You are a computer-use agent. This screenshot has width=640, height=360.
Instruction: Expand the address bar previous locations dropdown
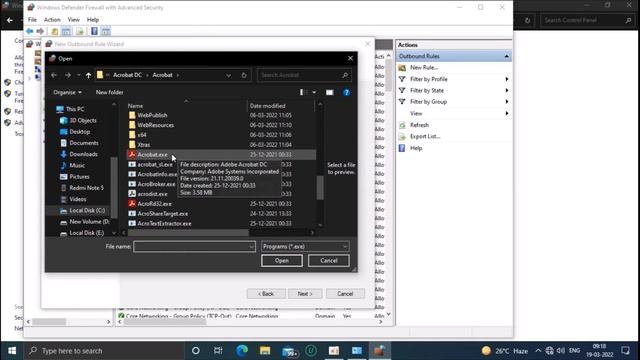coord(229,75)
